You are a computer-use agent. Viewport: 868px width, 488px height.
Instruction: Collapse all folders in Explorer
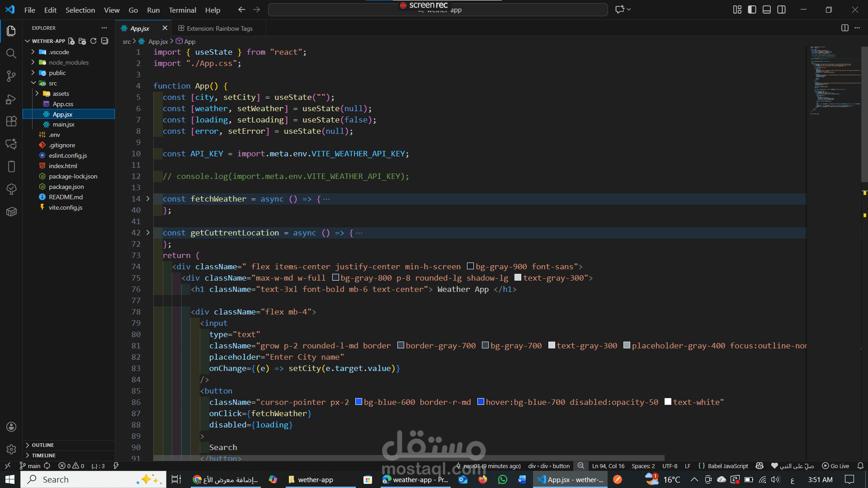[104, 41]
